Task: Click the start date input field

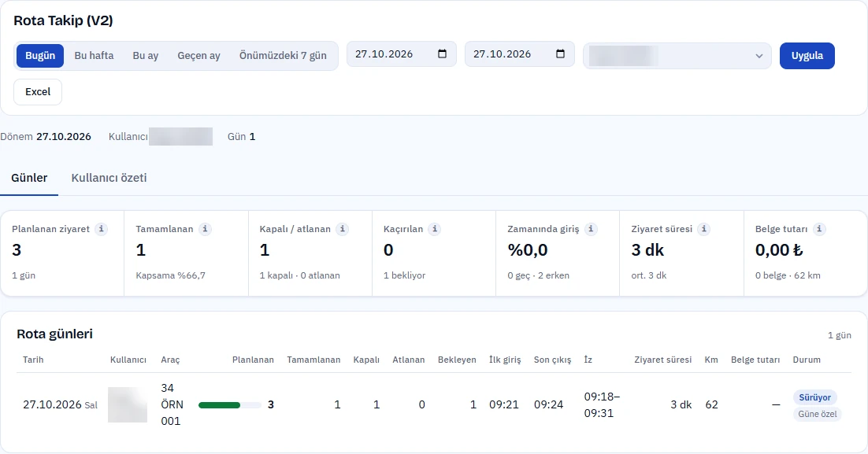Action: 402,54
